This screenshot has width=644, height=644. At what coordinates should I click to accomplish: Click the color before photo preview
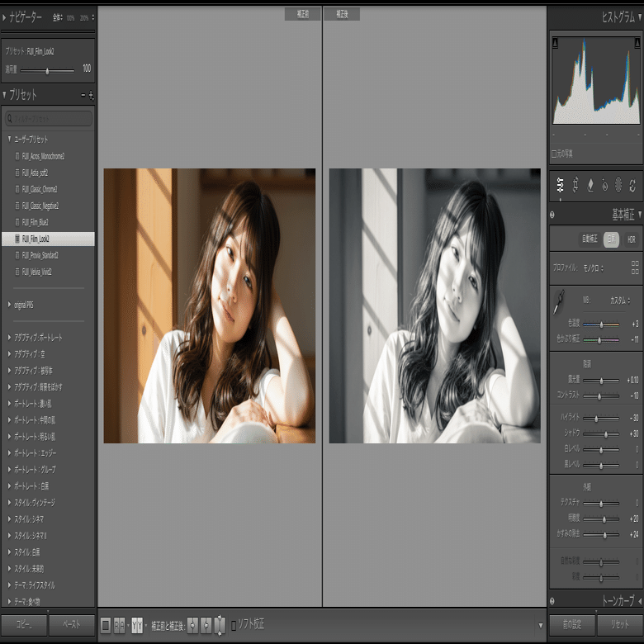click(x=210, y=305)
